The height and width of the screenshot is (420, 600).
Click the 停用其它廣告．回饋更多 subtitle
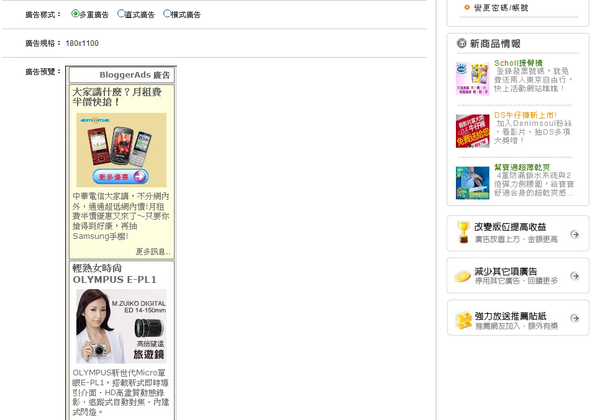pos(516,281)
